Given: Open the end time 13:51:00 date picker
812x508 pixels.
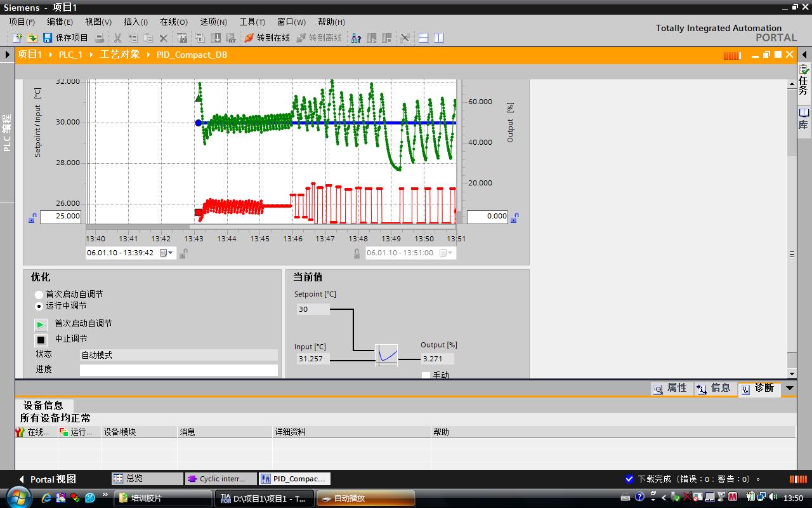Looking at the screenshot, I should [x=446, y=253].
